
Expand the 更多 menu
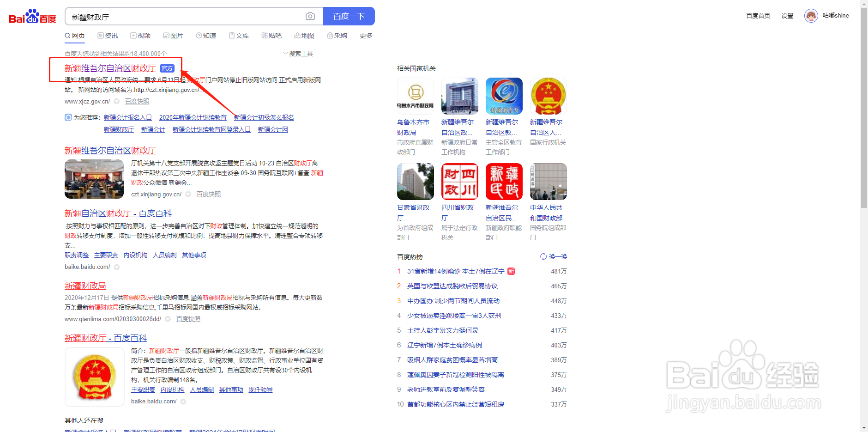366,36
